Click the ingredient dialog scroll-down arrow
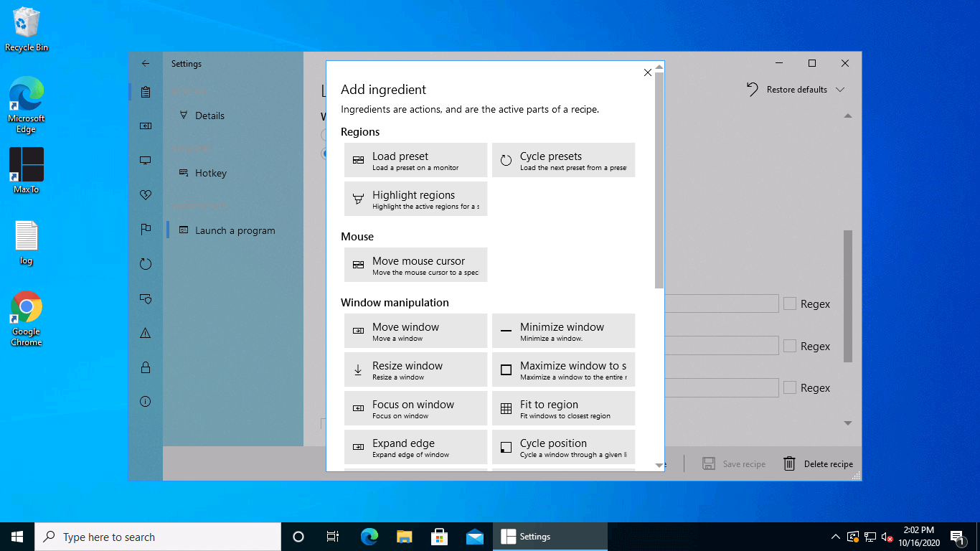The height and width of the screenshot is (551, 980). pos(659,466)
